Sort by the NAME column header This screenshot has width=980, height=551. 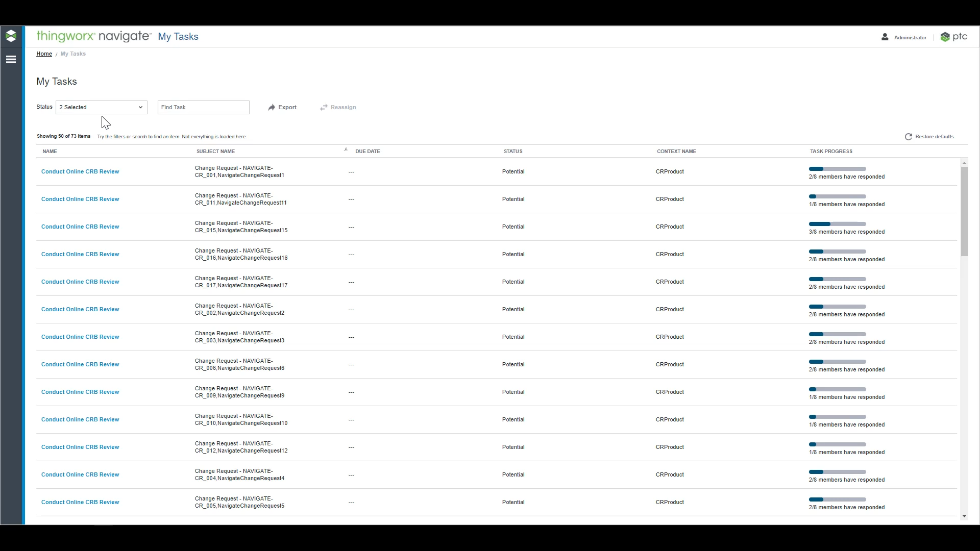pos(50,152)
